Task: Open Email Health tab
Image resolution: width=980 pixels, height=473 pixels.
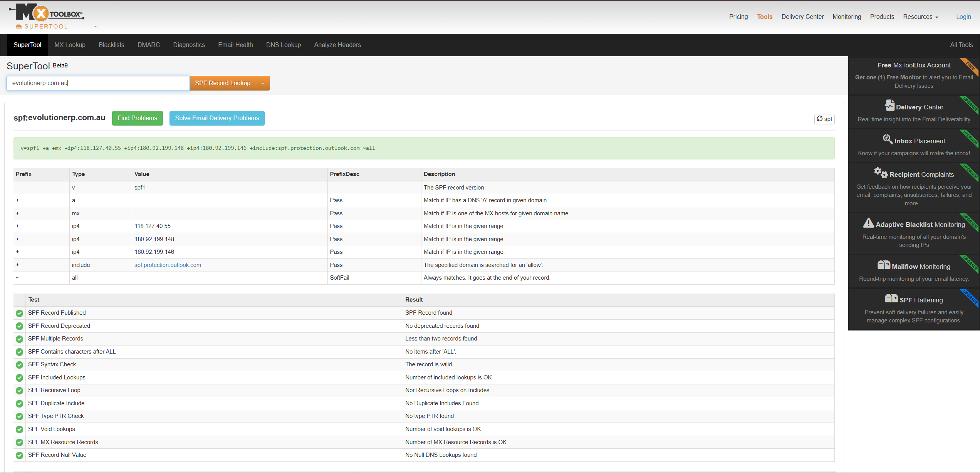Action: click(235, 45)
